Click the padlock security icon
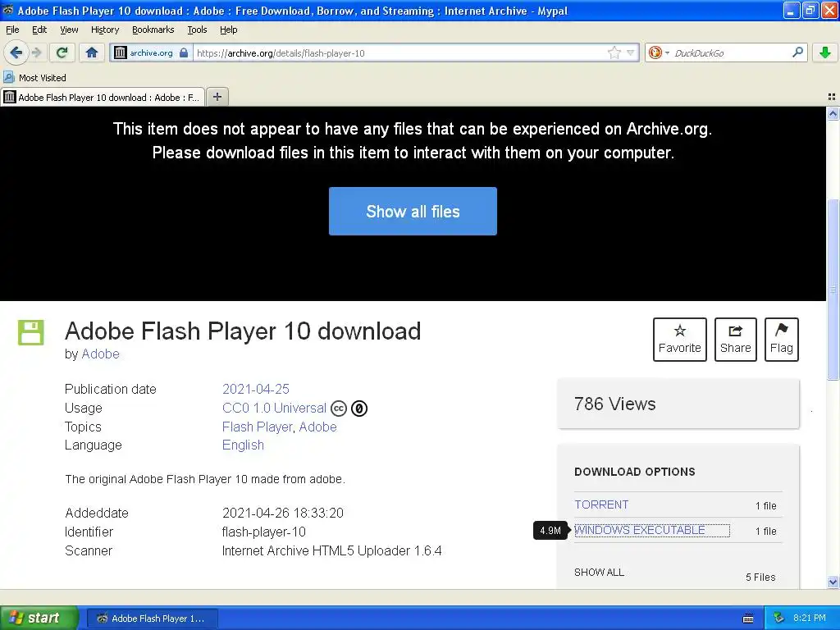 (x=184, y=52)
